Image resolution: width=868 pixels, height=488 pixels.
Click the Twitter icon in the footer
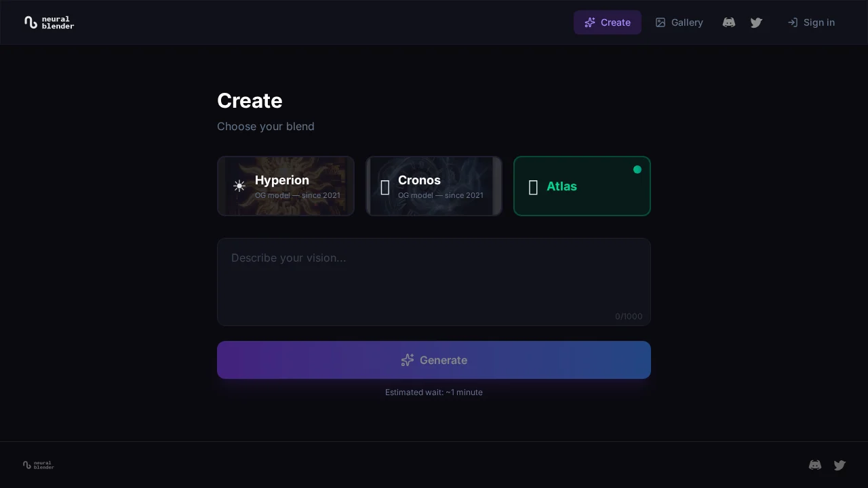point(840,465)
